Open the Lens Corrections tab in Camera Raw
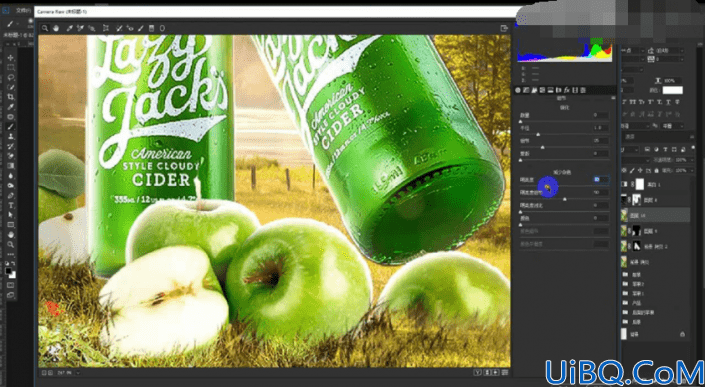This screenshot has width=705, height=387. pyautogui.click(x=558, y=90)
